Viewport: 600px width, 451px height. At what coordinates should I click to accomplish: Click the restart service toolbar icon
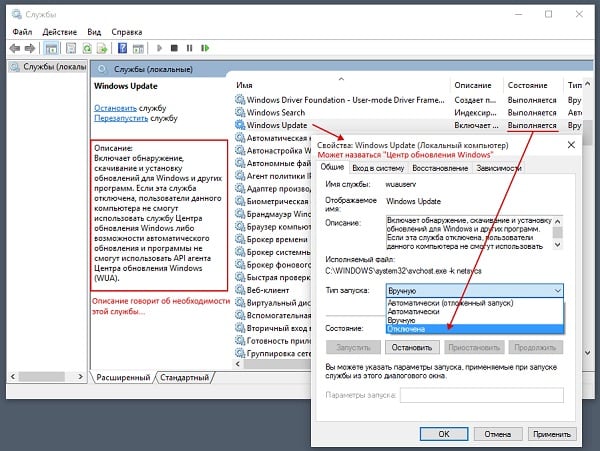coord(204,47)
